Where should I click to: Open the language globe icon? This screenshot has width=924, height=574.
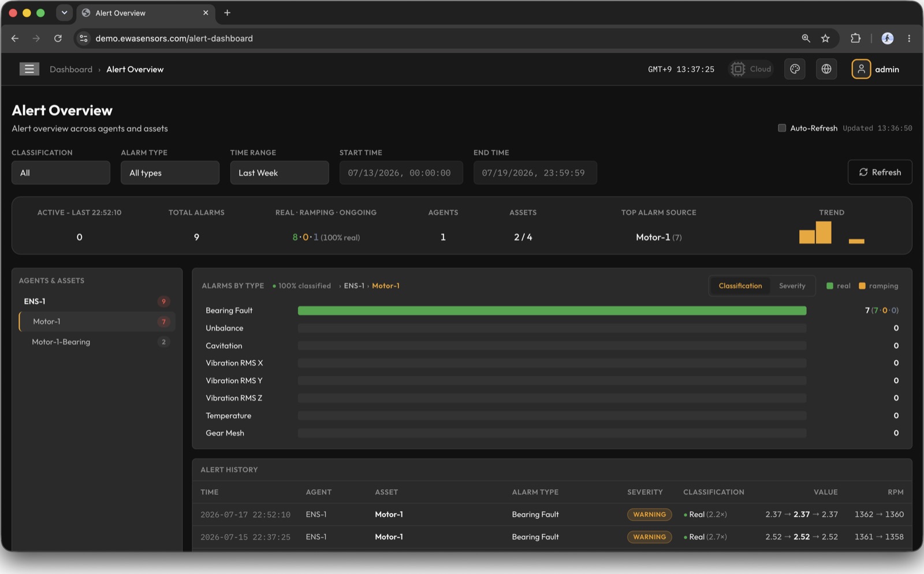[x=826, y=69]
